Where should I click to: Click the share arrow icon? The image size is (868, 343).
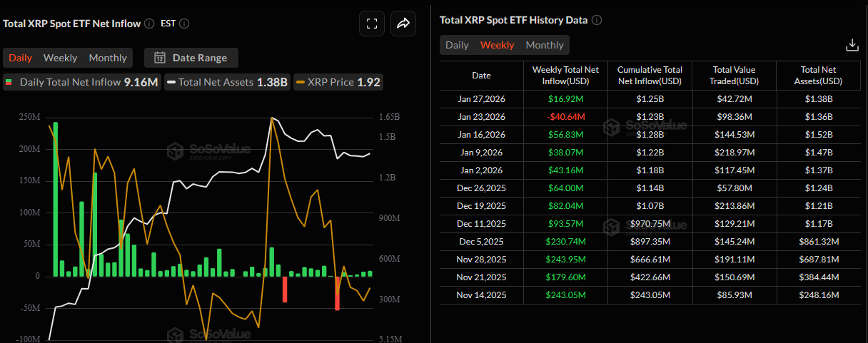point(403,24)
